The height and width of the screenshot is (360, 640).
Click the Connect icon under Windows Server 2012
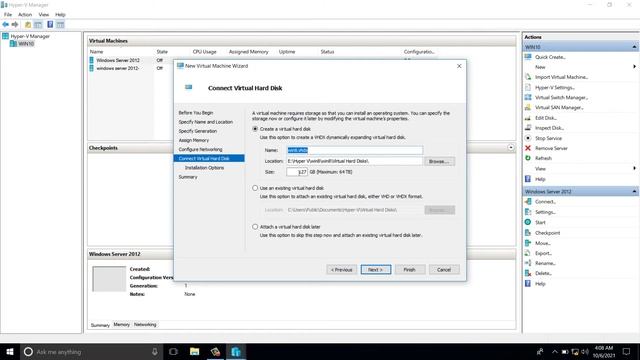click(528, 201)
